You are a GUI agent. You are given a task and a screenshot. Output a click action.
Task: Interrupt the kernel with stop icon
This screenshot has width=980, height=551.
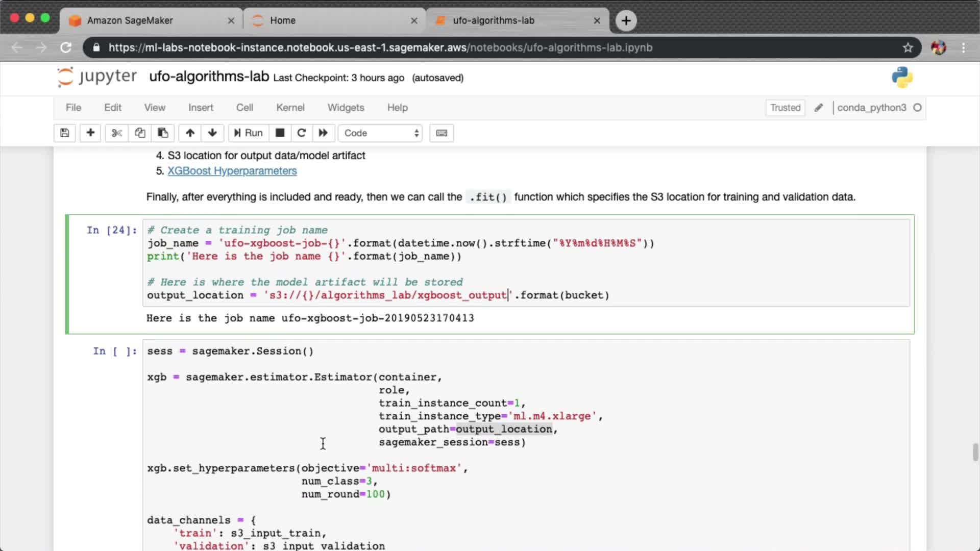280,133
